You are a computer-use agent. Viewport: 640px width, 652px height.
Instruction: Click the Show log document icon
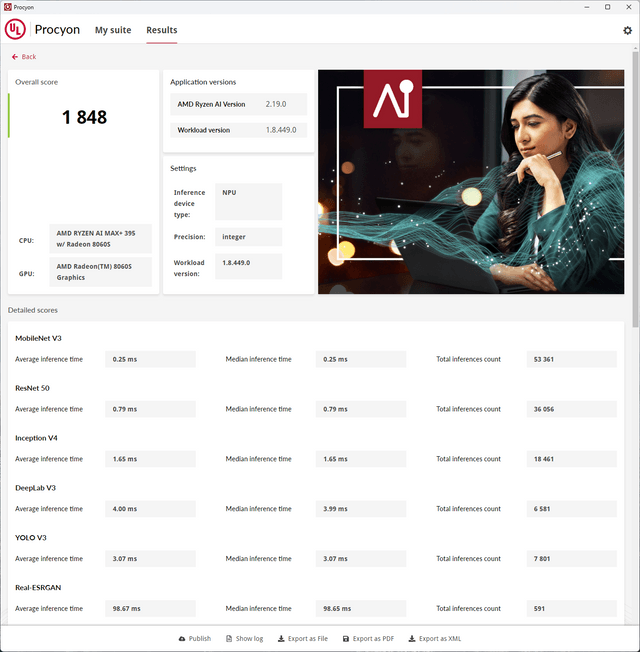[x=229, y=639]
